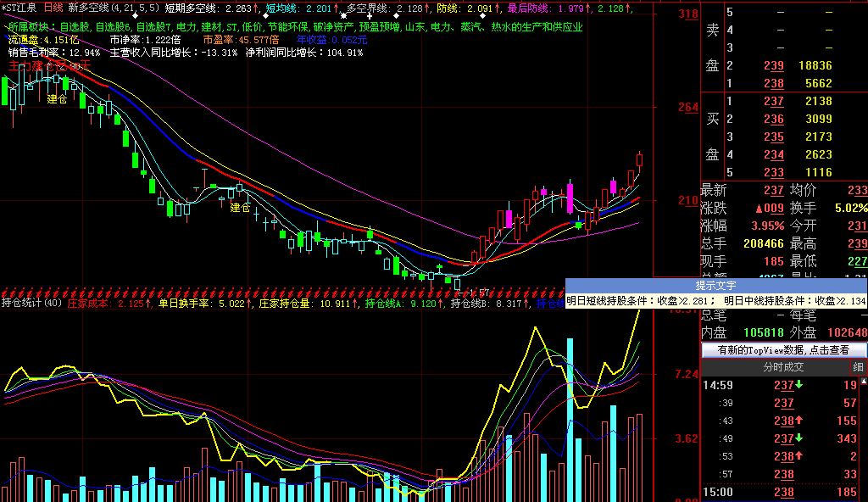Click the 建仓 marker near the red line
Image resolution: width=868 pixels, height=502 pixels.
[x=241, y=207]
